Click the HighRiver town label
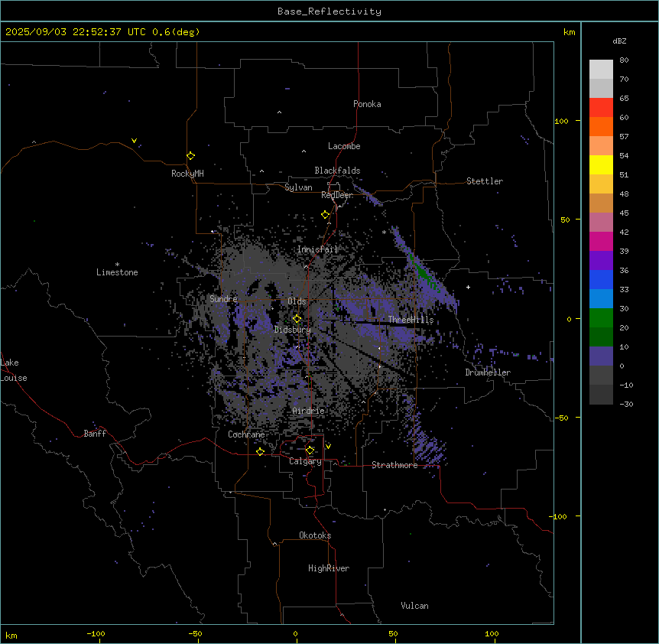Viewport: 659px width, 644px height. 329,568
